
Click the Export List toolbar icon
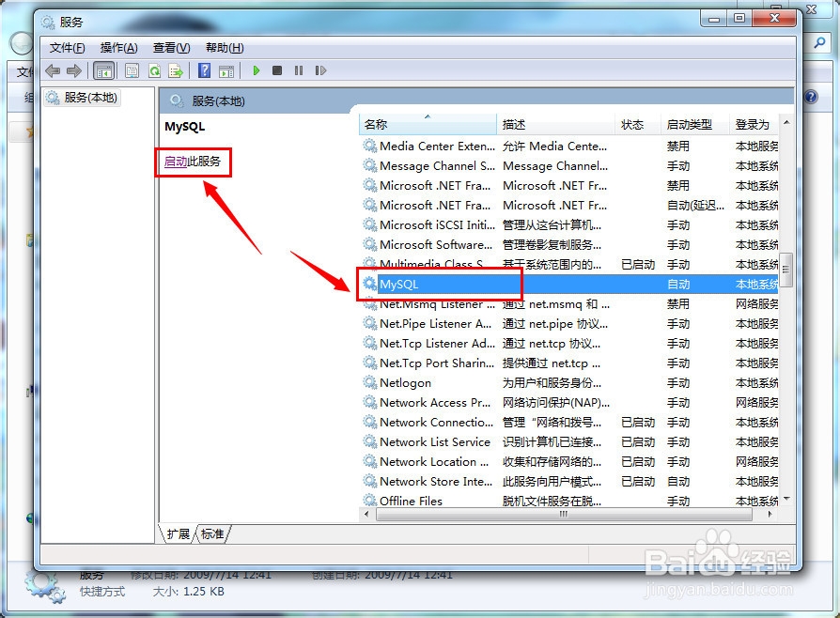tap(176, 70)
